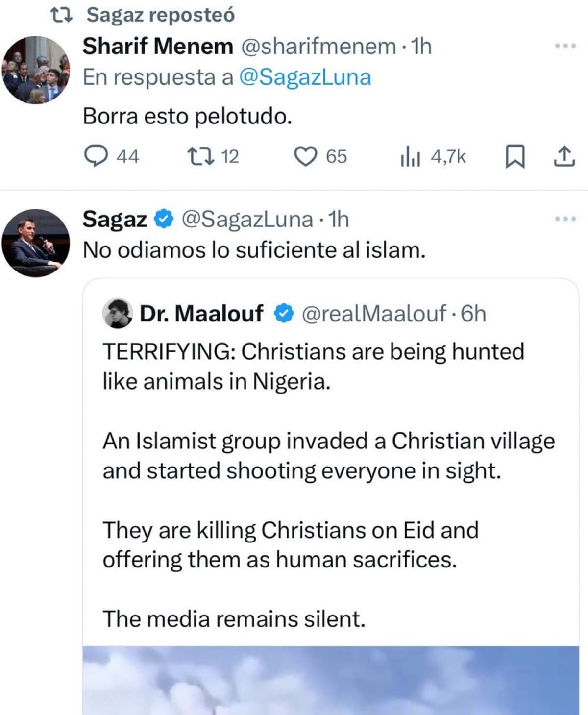Open the 'Sagaz reposteó' label
588x715 pixels.
(161, 16)
